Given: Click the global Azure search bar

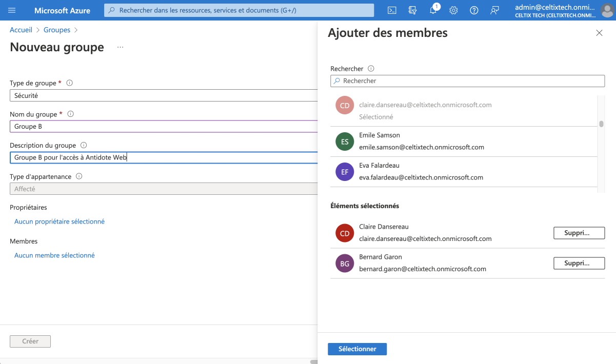Looking at the screenshot, I should pos(239,10).
